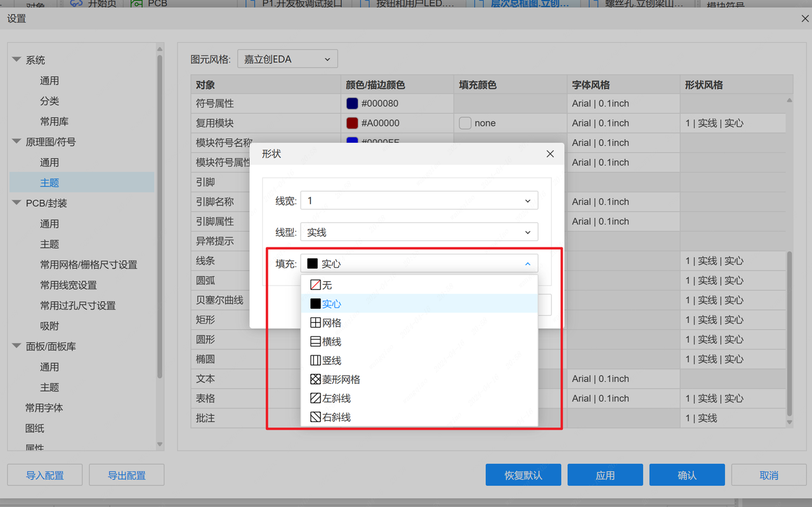This screenshot has height=507, width=812.
Task: Open the 吸附 snap settings
Action: [x=49, y=326]
